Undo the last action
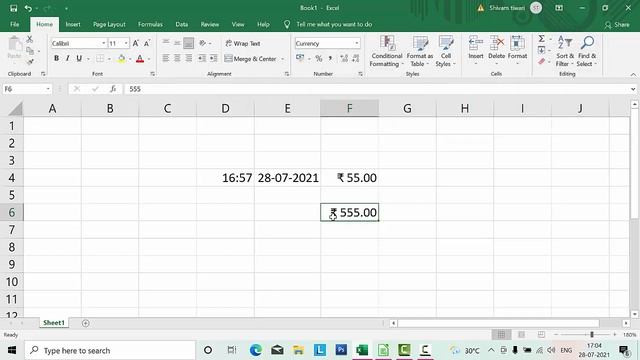 point(28,8)
